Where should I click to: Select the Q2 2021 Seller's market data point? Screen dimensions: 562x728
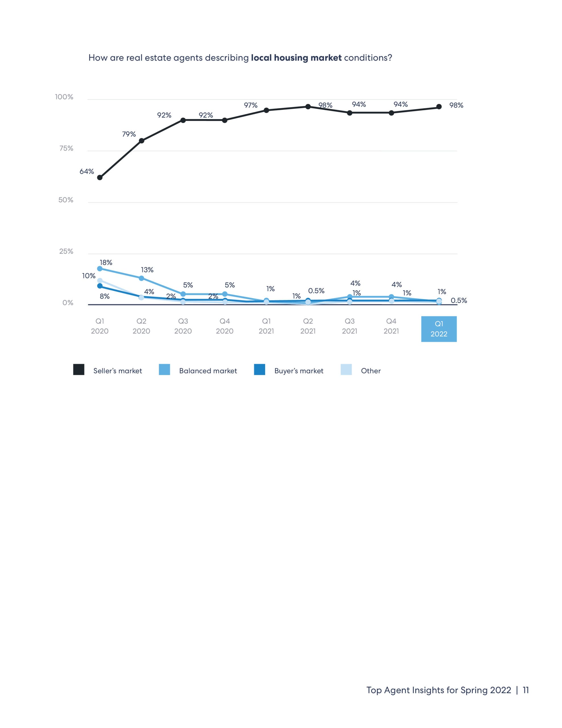(308, 107)
